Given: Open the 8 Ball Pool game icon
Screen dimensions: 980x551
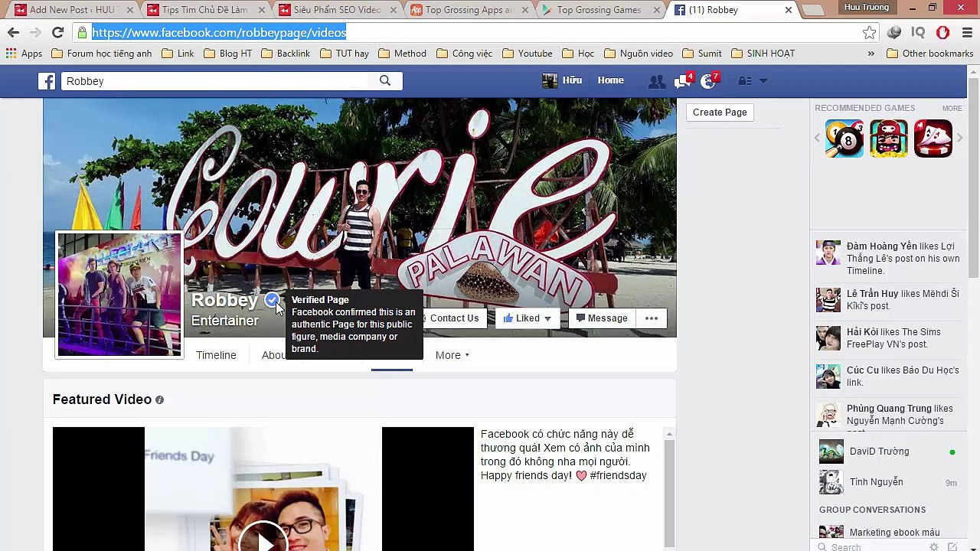Looking at the screenshot, I should (x=844, y=139).
